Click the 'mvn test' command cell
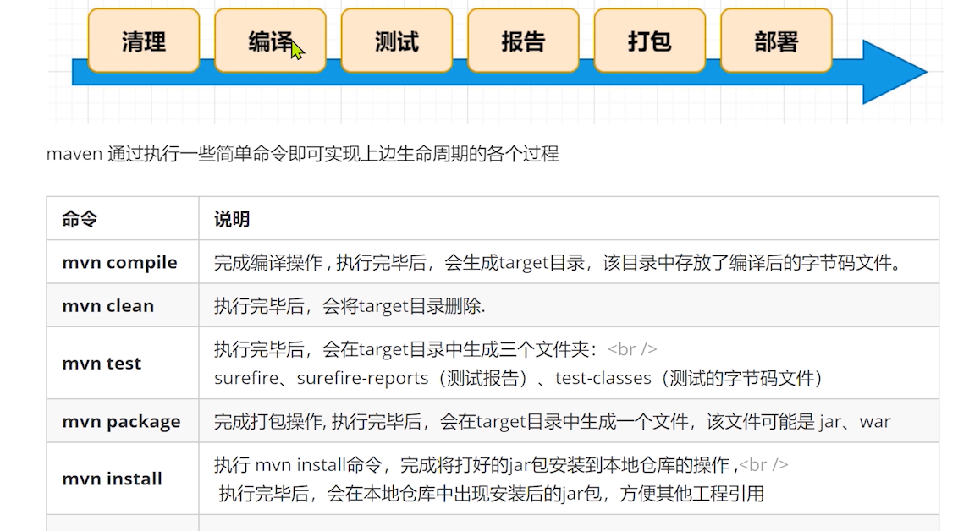This screenshot has width=980, height=531. 123,363
